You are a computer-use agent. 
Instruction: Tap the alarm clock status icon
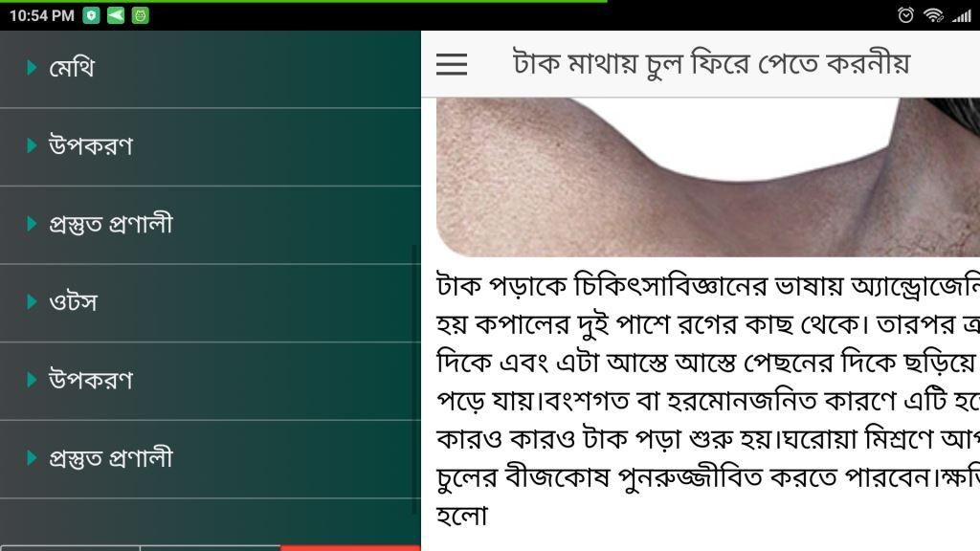point(905,15)
